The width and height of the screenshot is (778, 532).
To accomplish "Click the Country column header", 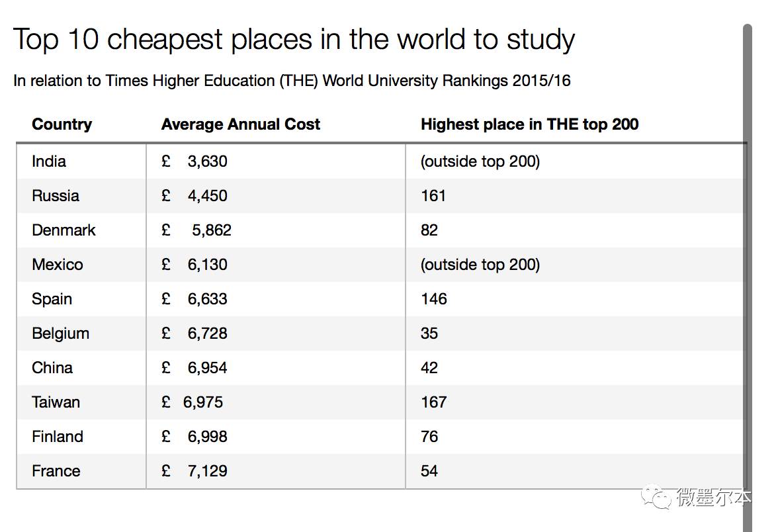I will pyautogui.click(x=62, y=124).
